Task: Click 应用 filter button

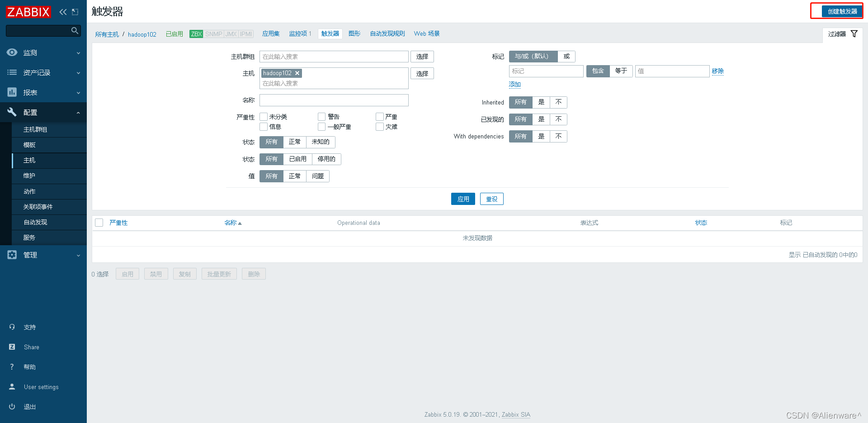Action: pyautogui.click(x=463, y=199)
